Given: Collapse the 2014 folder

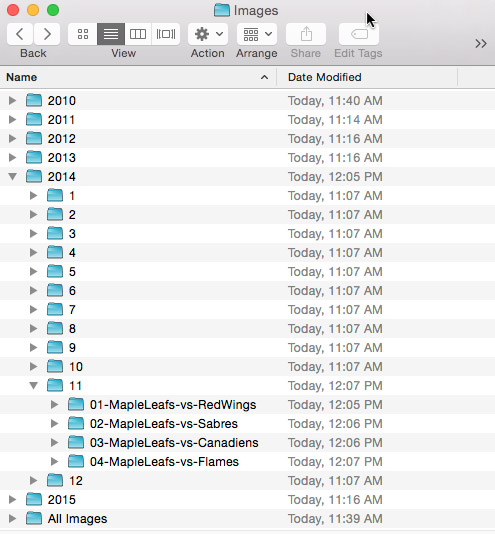Looking at the screenshot, I should [13, 176].
